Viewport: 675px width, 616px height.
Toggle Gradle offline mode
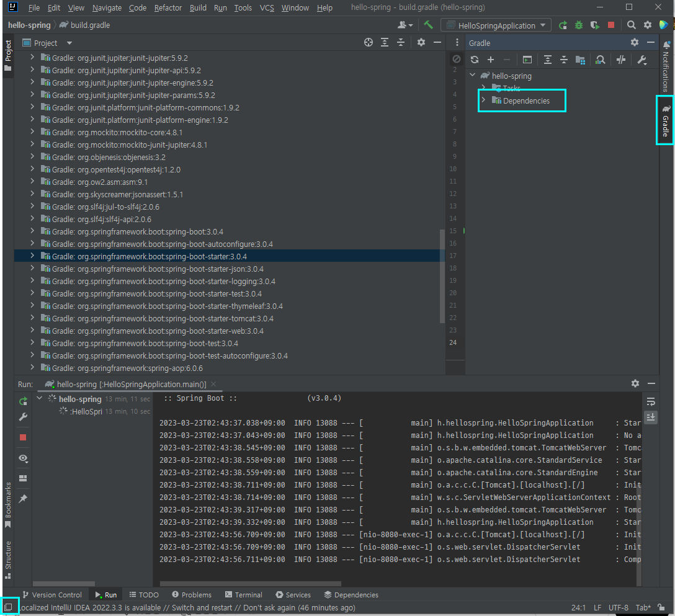click(621, 60)
